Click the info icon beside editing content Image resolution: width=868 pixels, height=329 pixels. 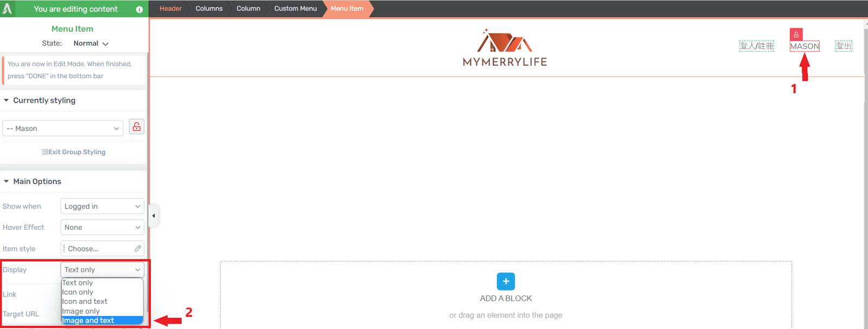pos(139,9)
